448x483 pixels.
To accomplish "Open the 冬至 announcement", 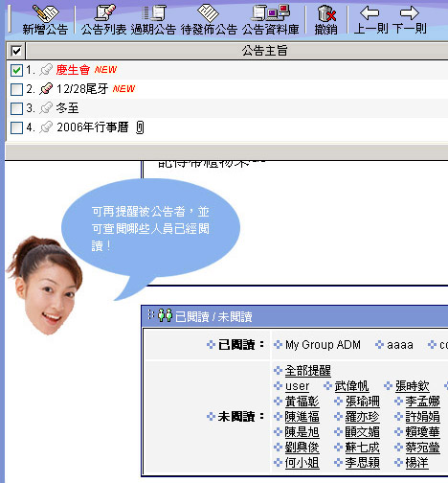I will click(67, 108).
